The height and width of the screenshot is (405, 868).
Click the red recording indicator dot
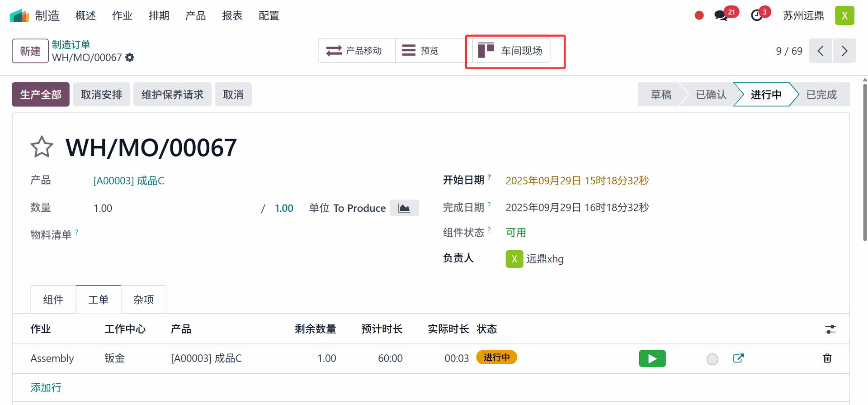(x=699, y=15)
